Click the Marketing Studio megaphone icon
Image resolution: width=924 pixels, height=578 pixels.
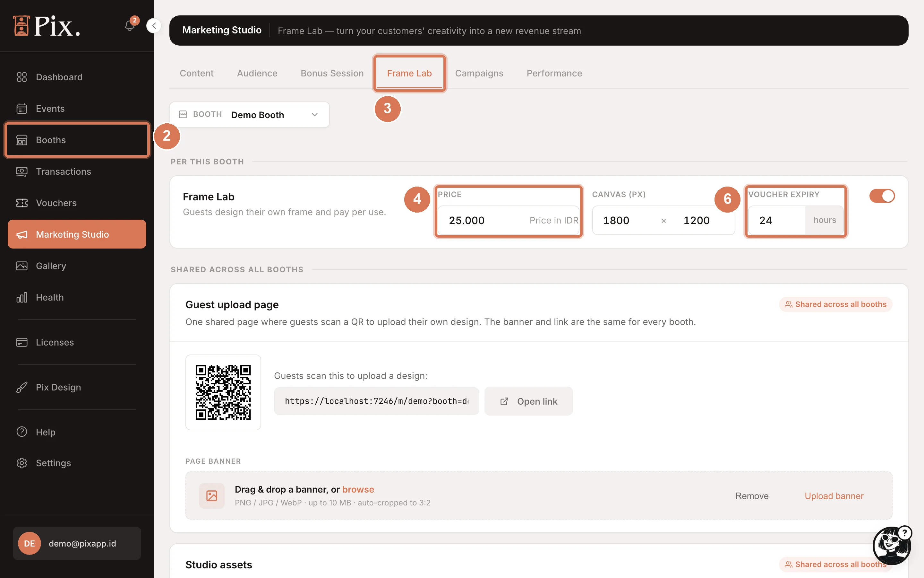[22, 234]
